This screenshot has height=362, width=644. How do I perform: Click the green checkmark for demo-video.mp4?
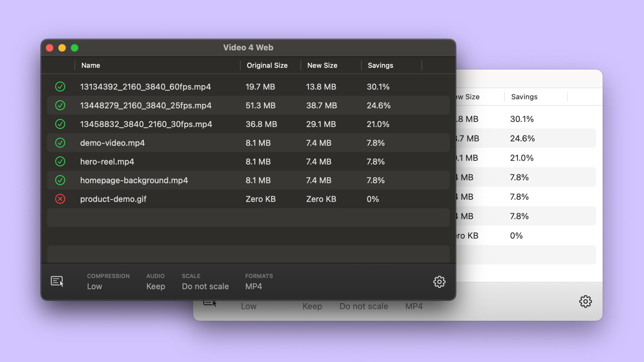[60, 143]
